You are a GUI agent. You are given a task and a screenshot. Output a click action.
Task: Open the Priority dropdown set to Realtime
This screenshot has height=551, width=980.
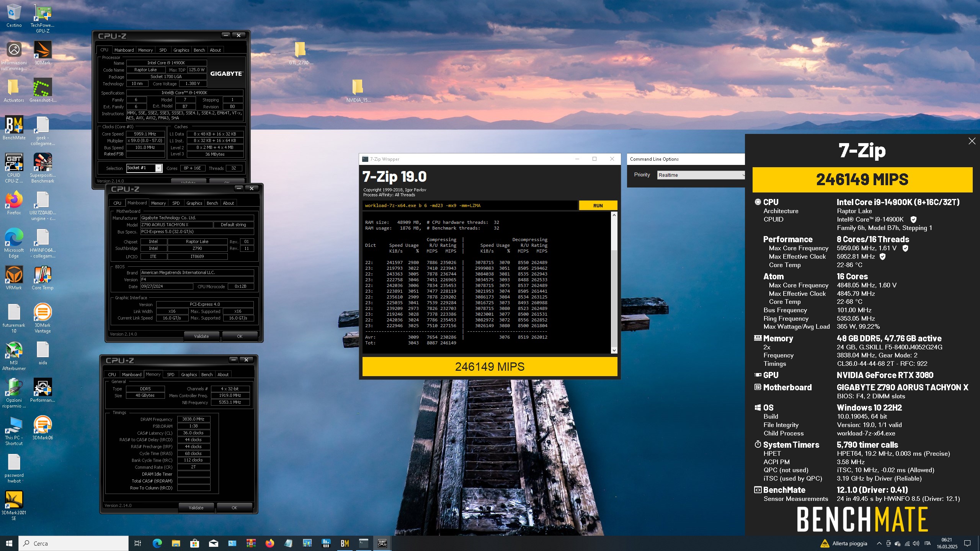701,175
